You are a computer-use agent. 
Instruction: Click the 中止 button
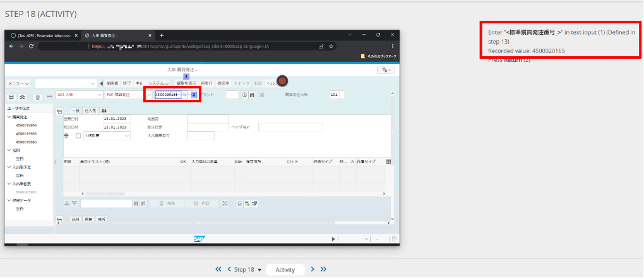(x=140, y=83)
